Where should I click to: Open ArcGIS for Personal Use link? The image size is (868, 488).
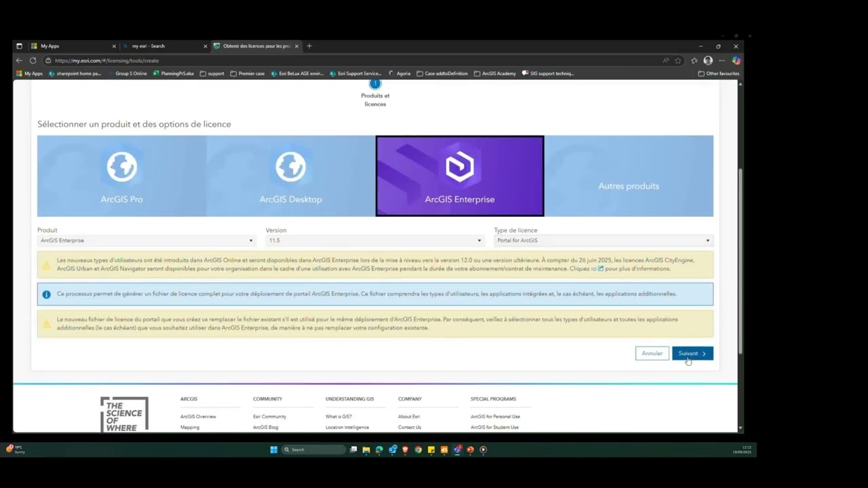click(x=496, y=417)
